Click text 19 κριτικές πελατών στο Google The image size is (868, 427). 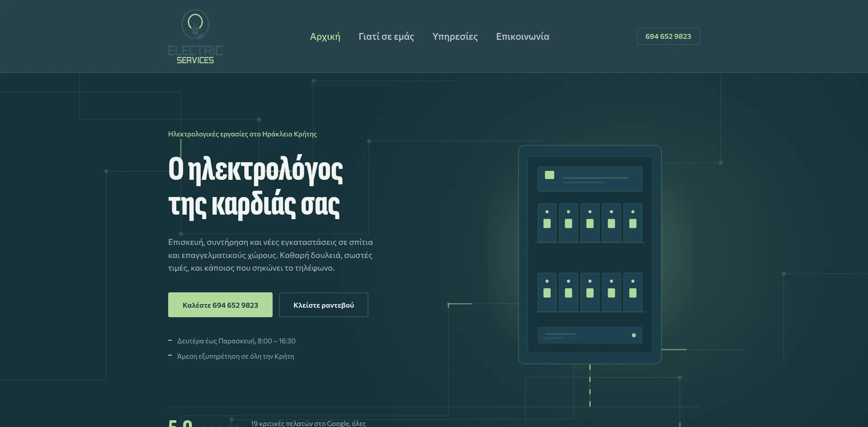[300, 423]
